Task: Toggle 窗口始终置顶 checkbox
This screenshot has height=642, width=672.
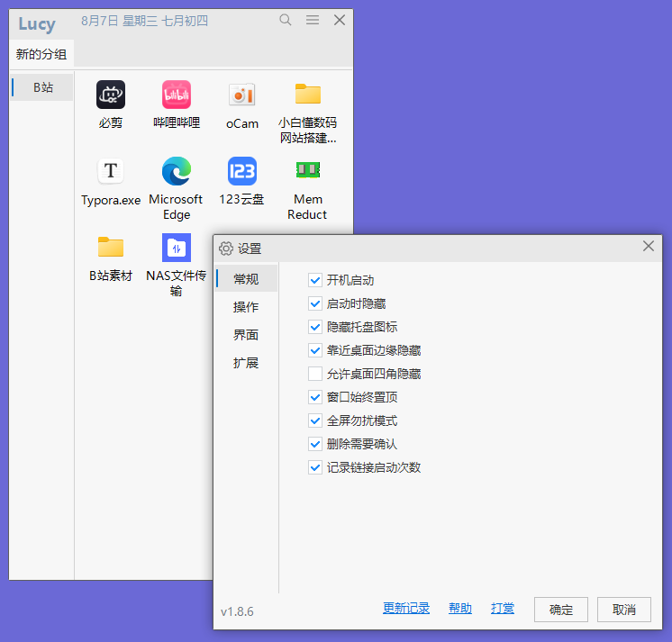Action: tap(315, 397)
